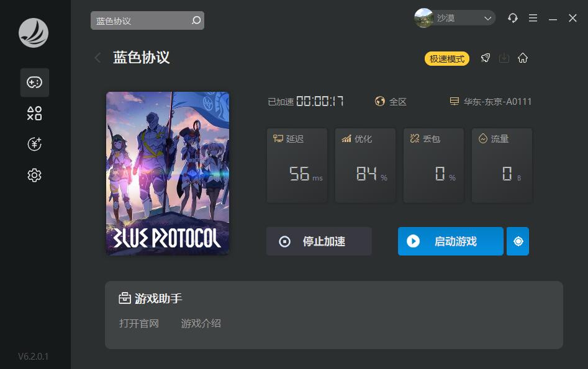The height and width of the screenshot is (369, 588).
Task: Click the rocket boost icon
Action: (x=486, y=58)
